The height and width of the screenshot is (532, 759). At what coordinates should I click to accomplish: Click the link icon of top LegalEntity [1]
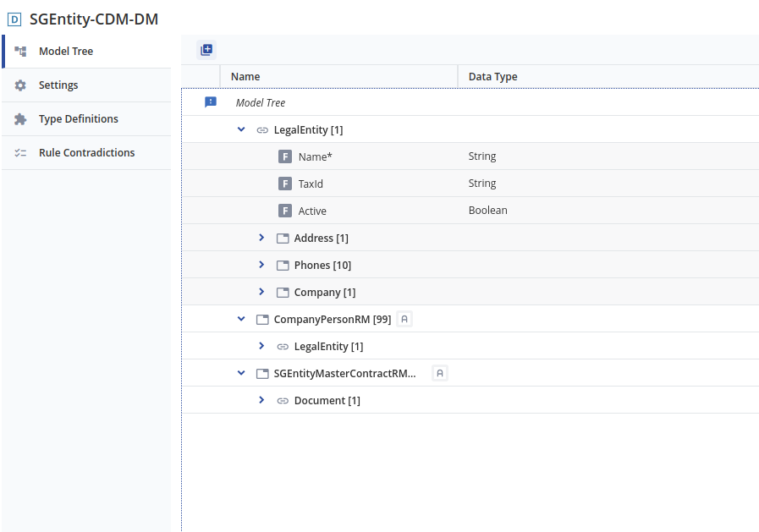(262, 130)
